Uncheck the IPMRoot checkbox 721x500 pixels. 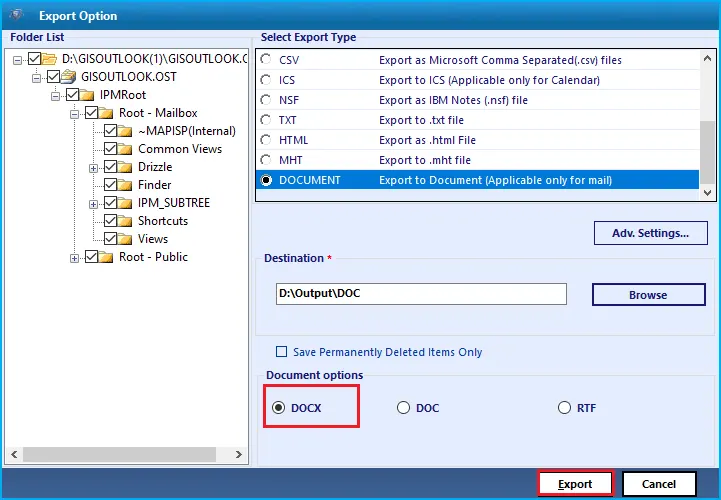click(72, 94)
